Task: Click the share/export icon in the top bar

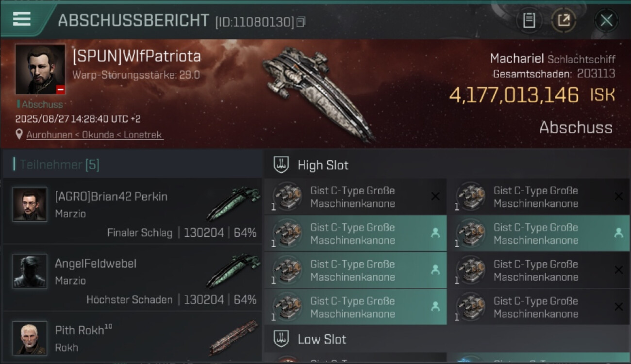Action: 564,20
